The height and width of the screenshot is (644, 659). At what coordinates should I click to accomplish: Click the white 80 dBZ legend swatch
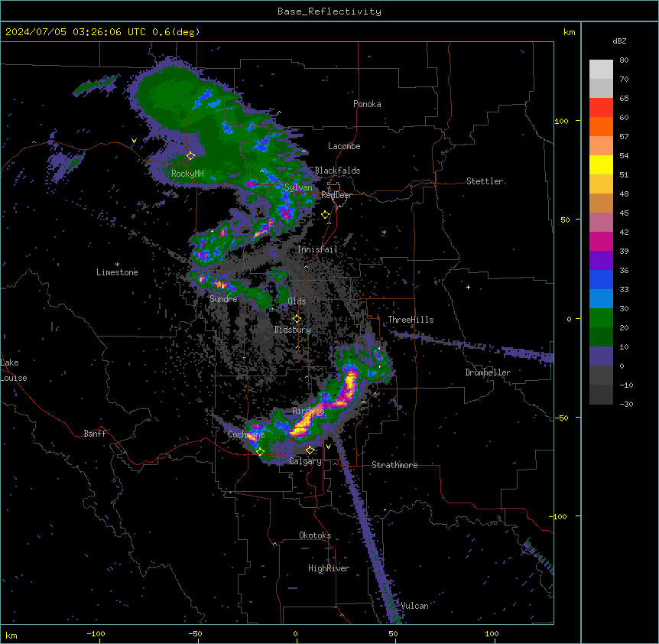click(x=601, y=69)
